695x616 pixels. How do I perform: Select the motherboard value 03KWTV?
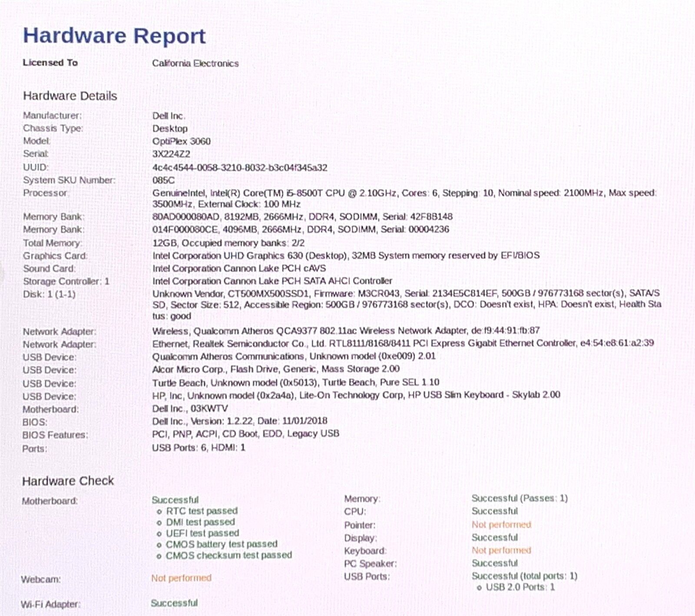(x=190, y=408)
